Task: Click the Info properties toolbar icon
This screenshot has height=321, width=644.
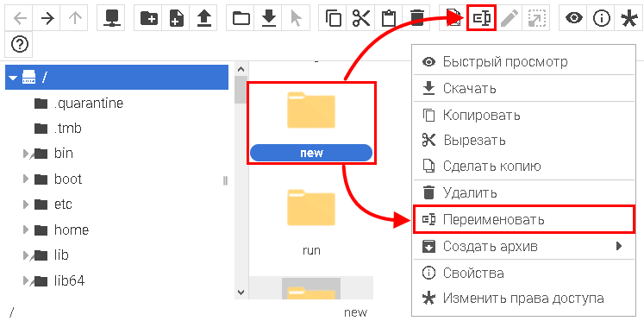Action: point(601,18)
